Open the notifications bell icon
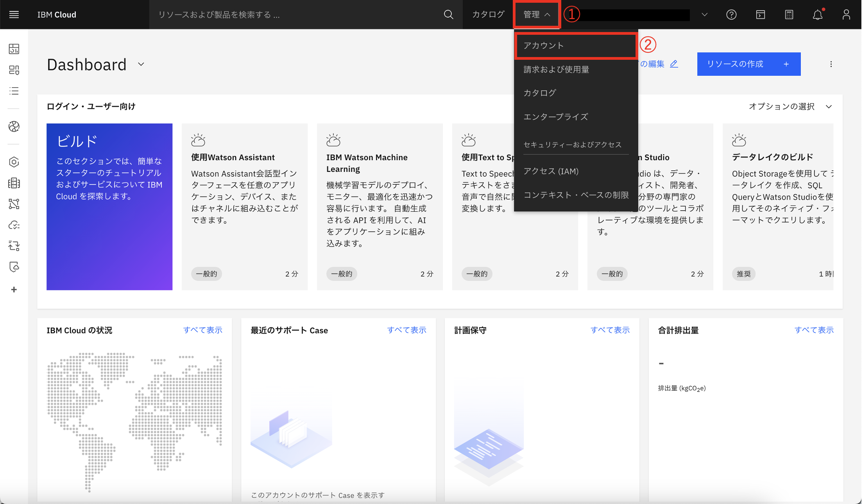The height and width of the screenshot is (504, 863). 817,14
